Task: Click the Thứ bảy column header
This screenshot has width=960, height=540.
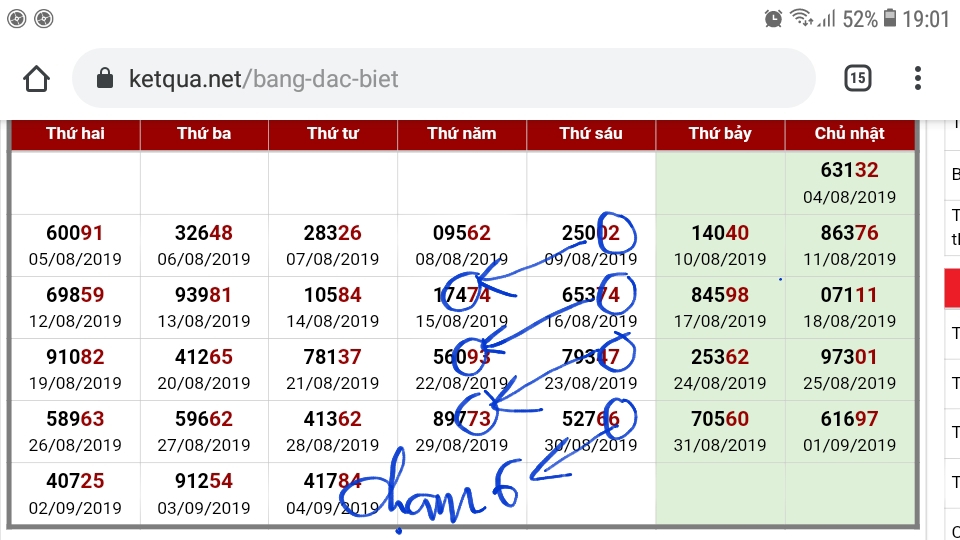Action: click(x=720, y=134)
